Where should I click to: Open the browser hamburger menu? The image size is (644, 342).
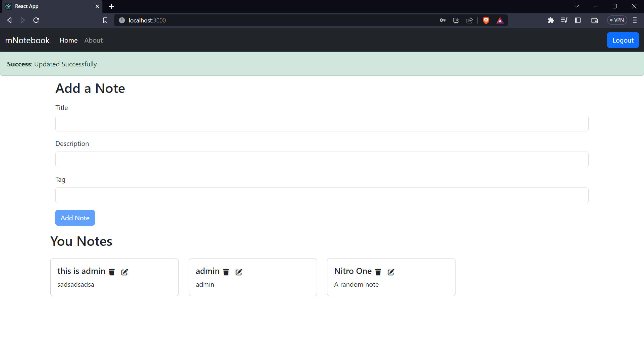[635, 20]
